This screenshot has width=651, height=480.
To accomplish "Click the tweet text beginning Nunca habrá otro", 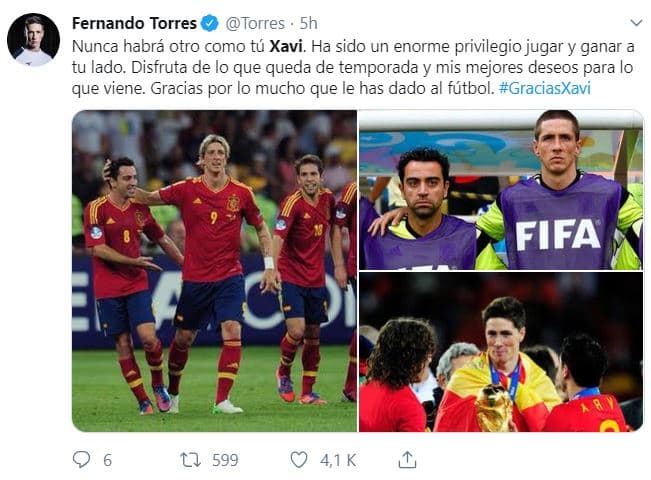I will click(x=353, y=67).
